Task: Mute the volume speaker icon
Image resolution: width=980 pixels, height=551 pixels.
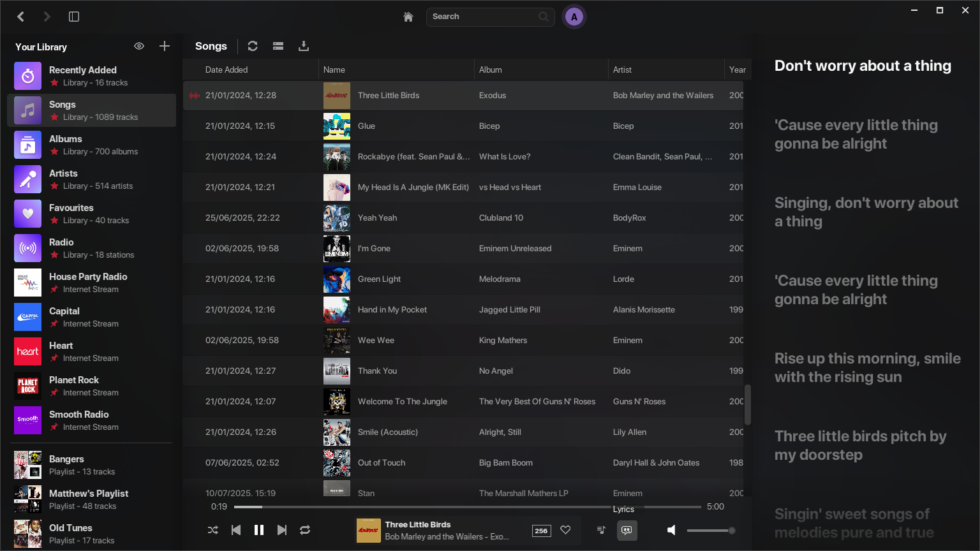Action: coord(671,530)
